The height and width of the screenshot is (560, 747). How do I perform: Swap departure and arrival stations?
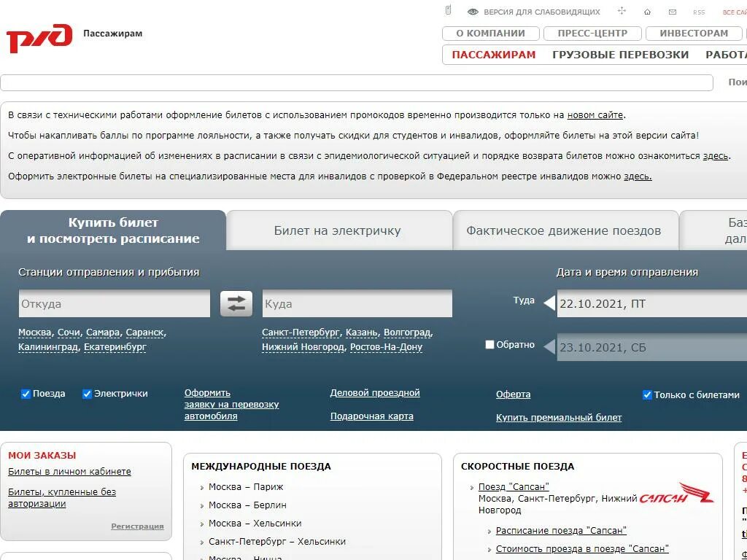(x=236, y=303)
